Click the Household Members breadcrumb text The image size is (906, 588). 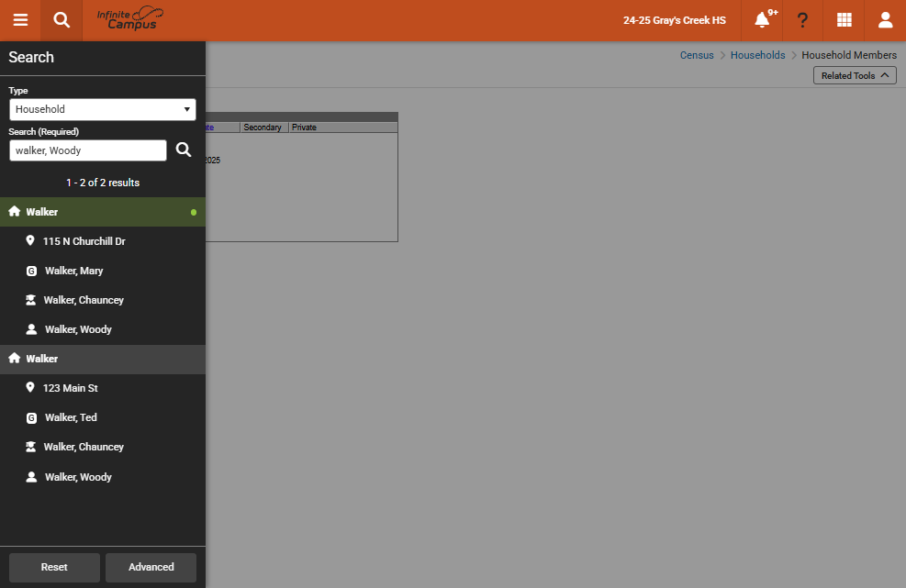click(849, 55)
